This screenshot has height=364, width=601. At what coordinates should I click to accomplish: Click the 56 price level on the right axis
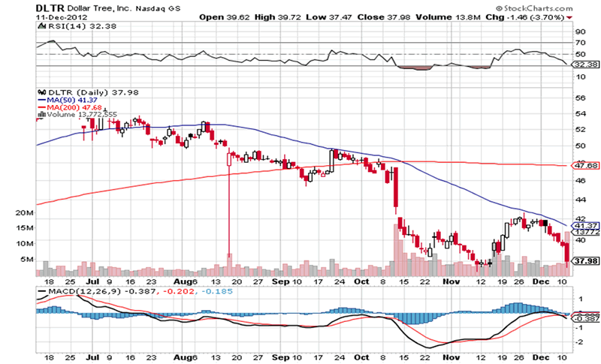coord(580,98)
